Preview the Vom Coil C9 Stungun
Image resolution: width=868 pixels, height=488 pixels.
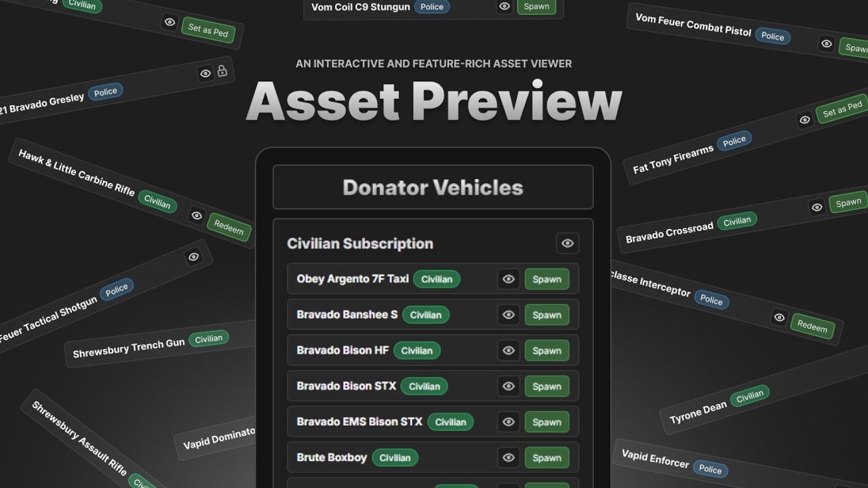[505, 7]
